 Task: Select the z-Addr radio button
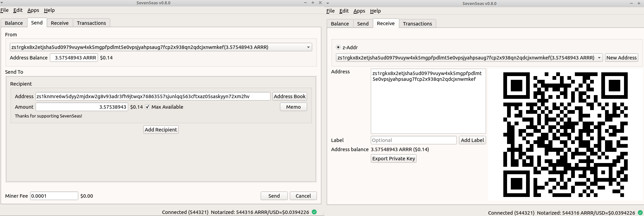point(338,47)
